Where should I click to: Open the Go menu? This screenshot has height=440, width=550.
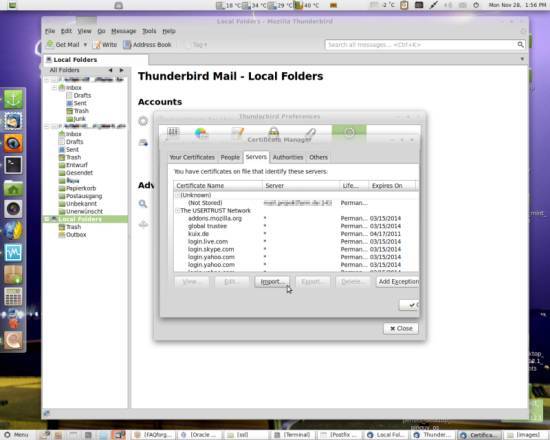click(101, 31)
